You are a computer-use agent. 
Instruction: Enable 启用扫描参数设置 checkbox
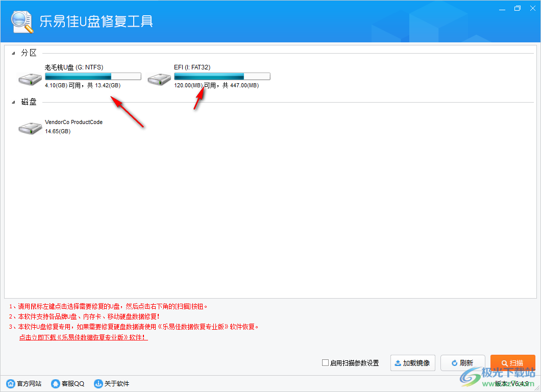tap(325, 362)
